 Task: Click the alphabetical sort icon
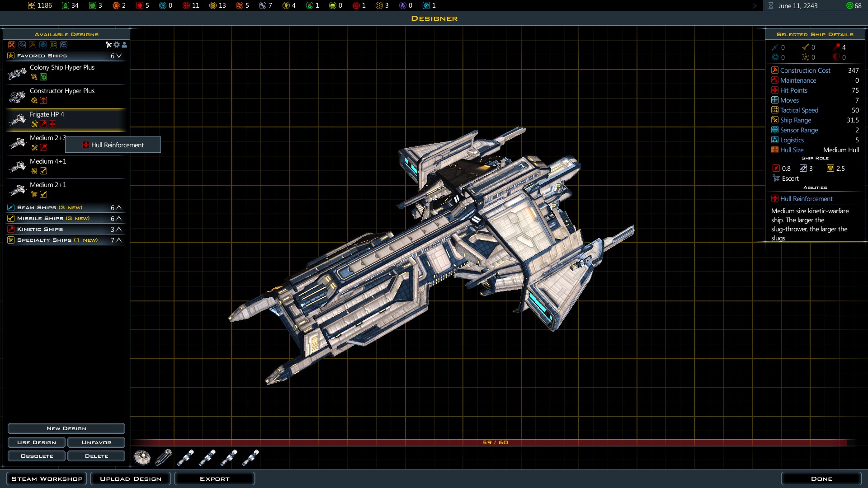[53, 45]
